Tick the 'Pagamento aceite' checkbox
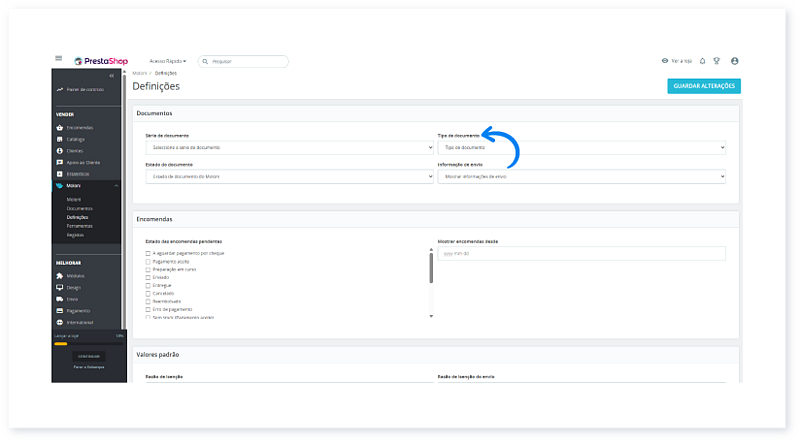Screen dimensions: 800x442 148,262
